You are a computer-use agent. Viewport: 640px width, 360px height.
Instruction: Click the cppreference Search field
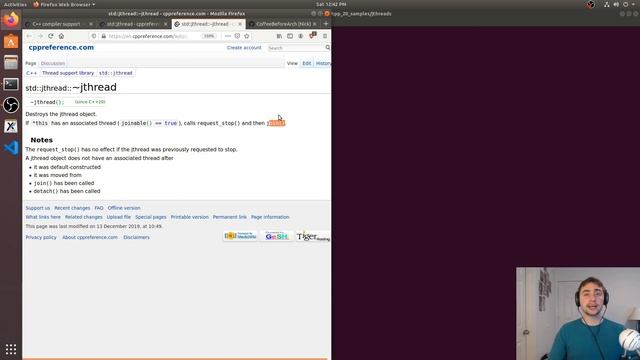[296, 48]
